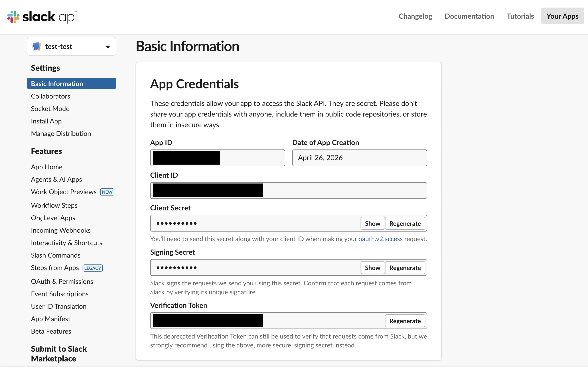The height and width of the screenshot is (367, 588).
Task: Open the Collaborators settings page
Action: pyautogui.click(x=51, y=96)
